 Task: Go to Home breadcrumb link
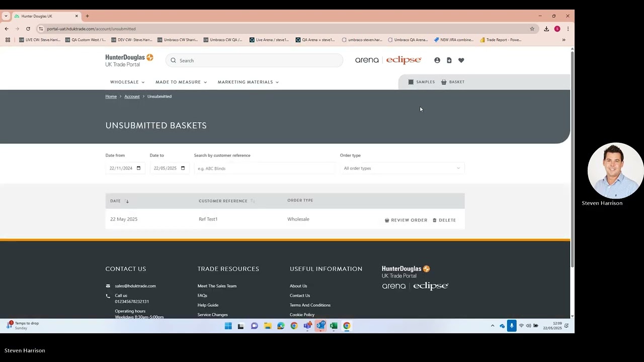click(x=111, y=97)
